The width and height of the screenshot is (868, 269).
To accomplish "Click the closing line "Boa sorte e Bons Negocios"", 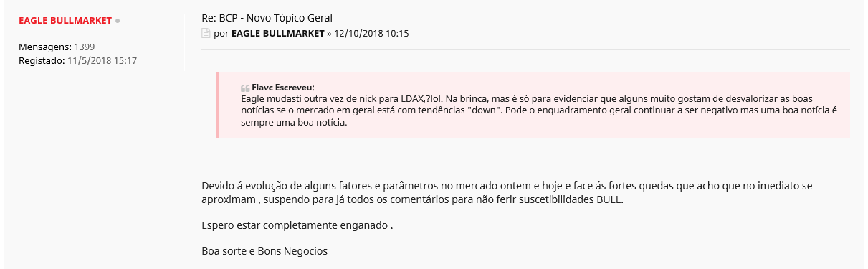I will click(x=264, y=251).
